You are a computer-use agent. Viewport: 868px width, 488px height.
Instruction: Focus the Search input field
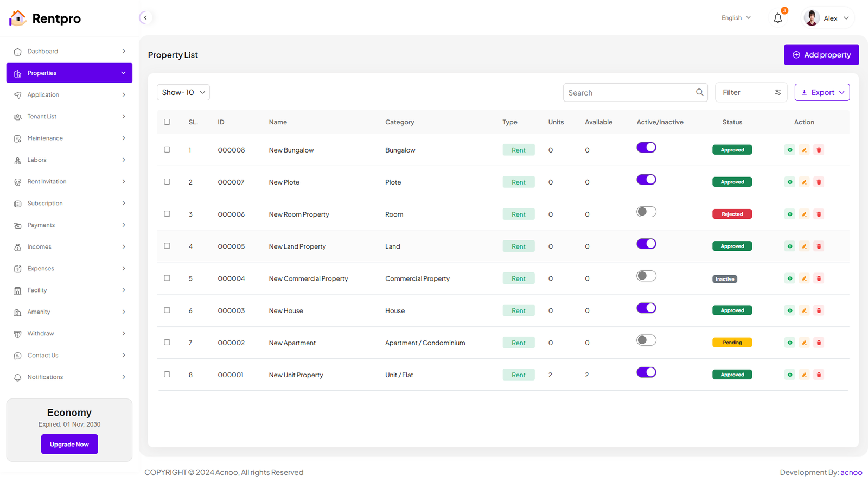coord(629,93)
